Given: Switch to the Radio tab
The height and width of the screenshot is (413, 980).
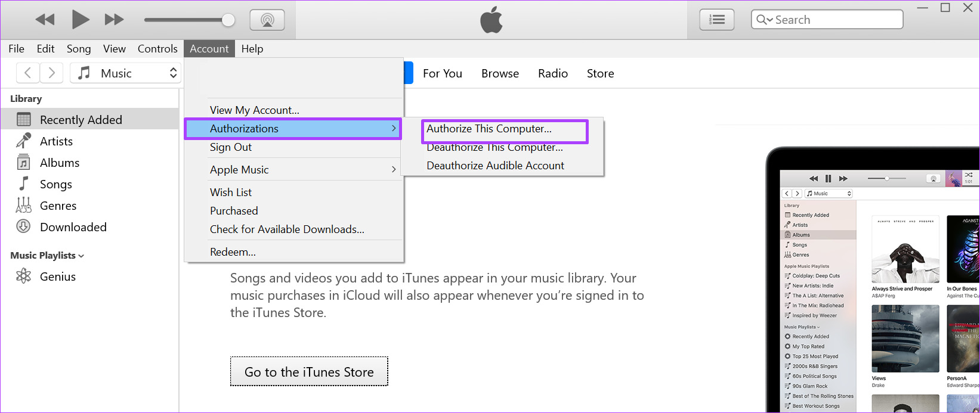Looking at the screenshot, I should point(552,73).
